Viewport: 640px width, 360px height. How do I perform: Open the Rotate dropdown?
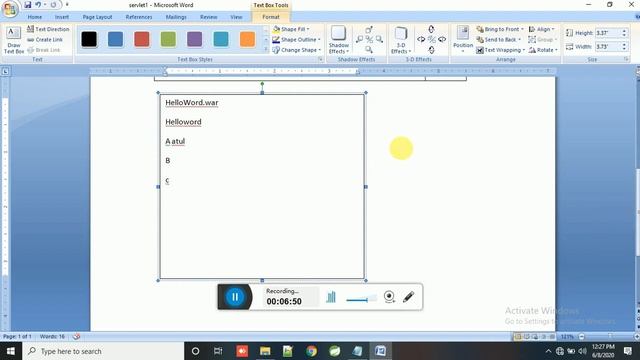[x=543, y=50]
